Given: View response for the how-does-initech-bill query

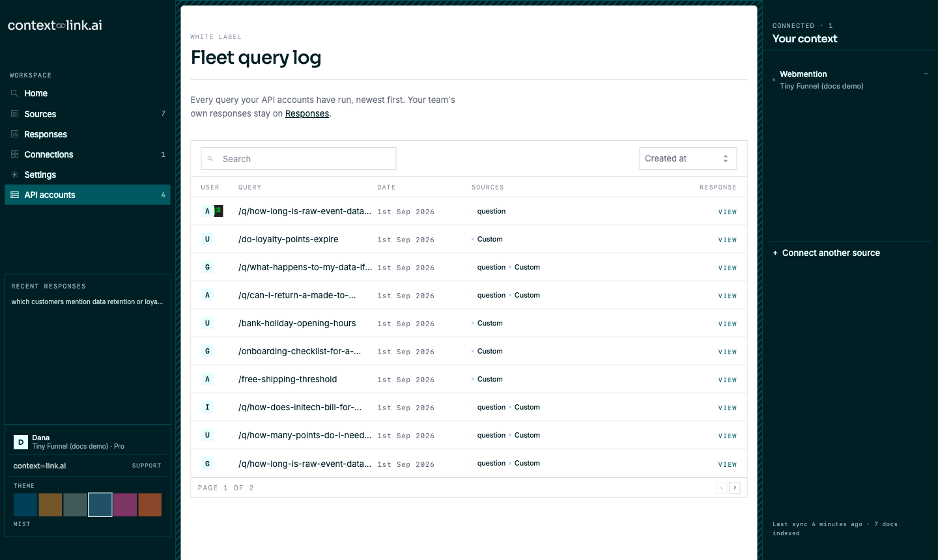Looking at the screenshot, I should coord(727,408).
